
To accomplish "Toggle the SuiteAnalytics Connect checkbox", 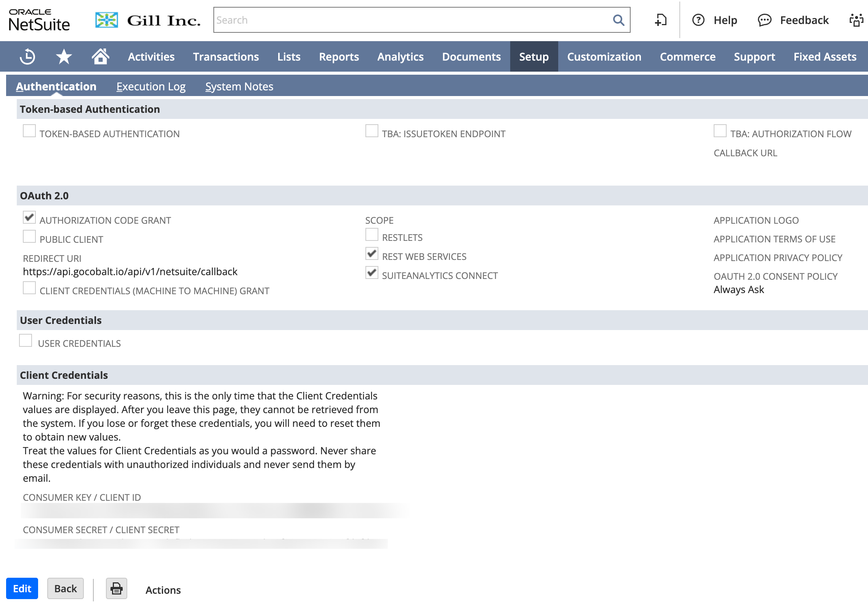I will [372, 273].
